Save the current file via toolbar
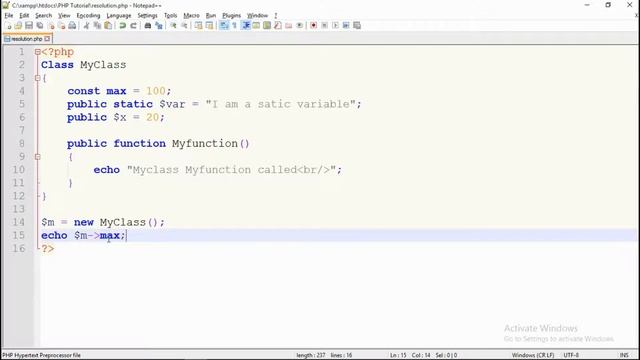Image resolution: width=640 pixels, height=360 pixels. point(29,25)
